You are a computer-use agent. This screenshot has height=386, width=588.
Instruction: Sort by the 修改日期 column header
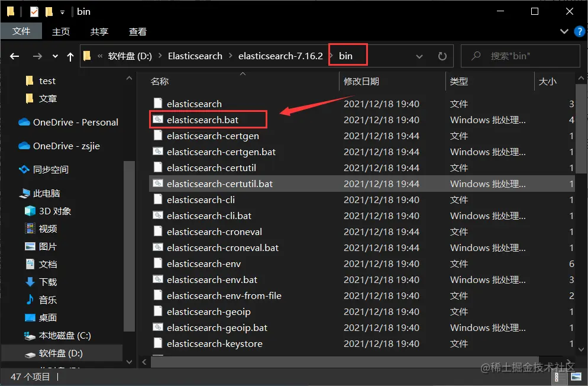point(361,81)
